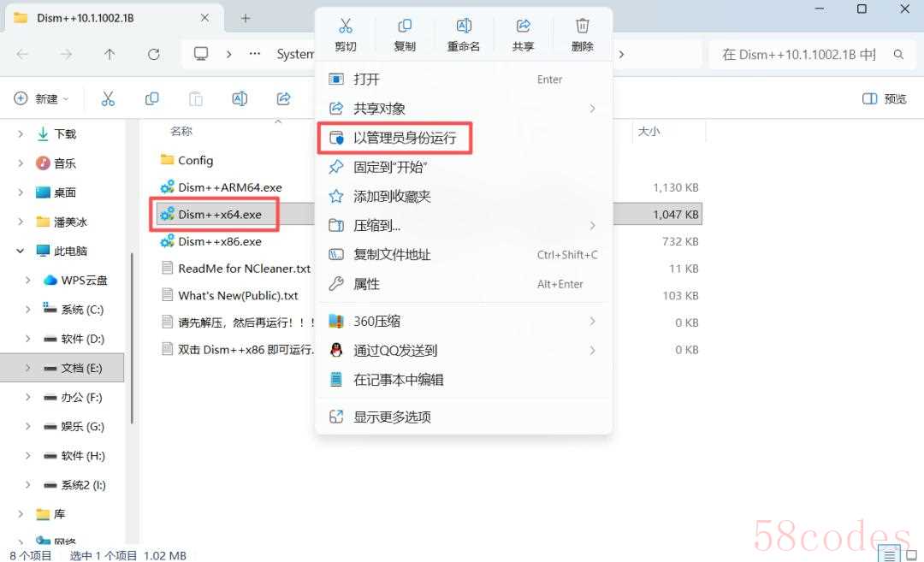Open the 共享对象 submenu
The width and height of the screenshot is (924, 562).
coord(464,109)
